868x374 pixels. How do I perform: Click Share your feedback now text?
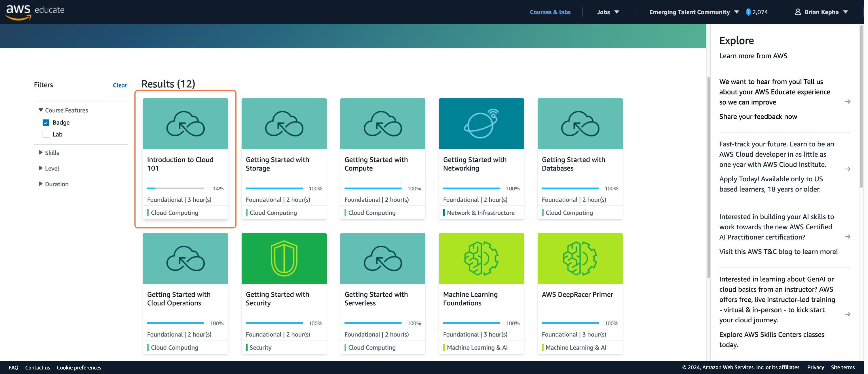(x=758, y=116)
